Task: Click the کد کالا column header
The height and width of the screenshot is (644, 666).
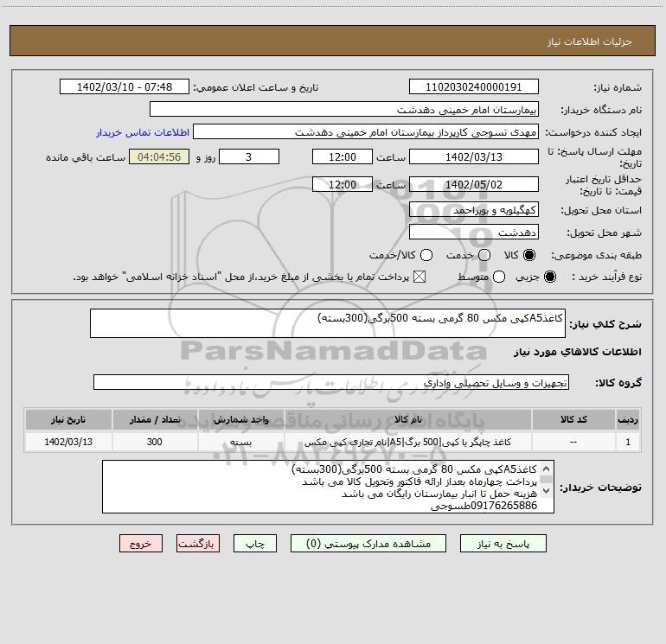Action: (573, 419)
